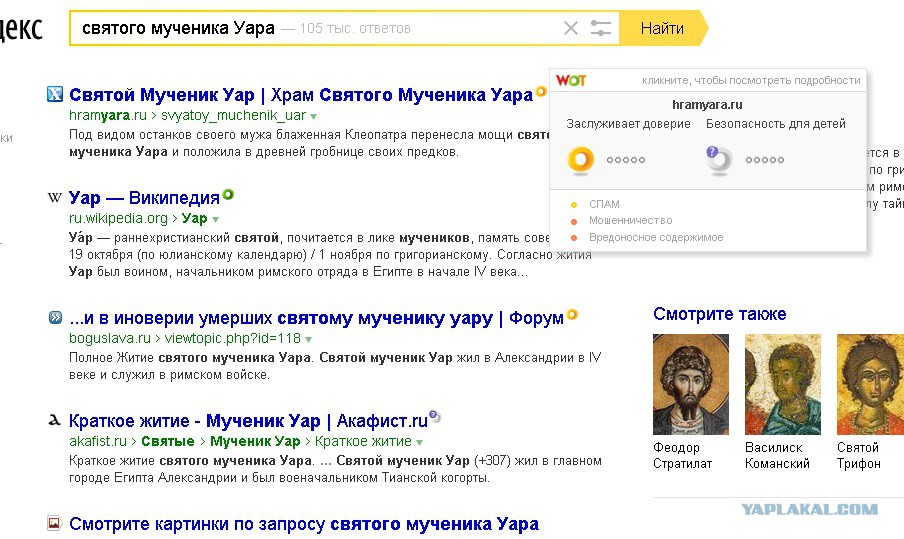This screenshot has height=539, width=904.
Task: Click the Wikipedia W favicon
Action: 55,198
